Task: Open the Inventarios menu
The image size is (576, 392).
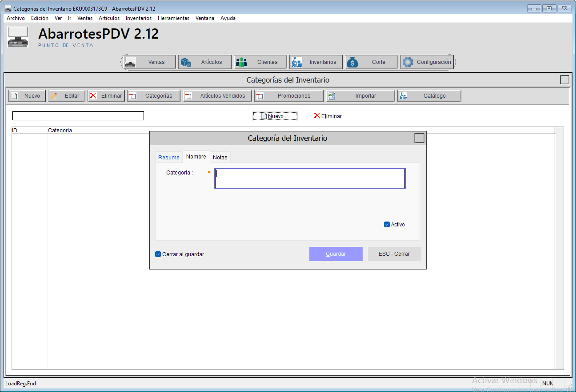Action: (x=139, y=18)
